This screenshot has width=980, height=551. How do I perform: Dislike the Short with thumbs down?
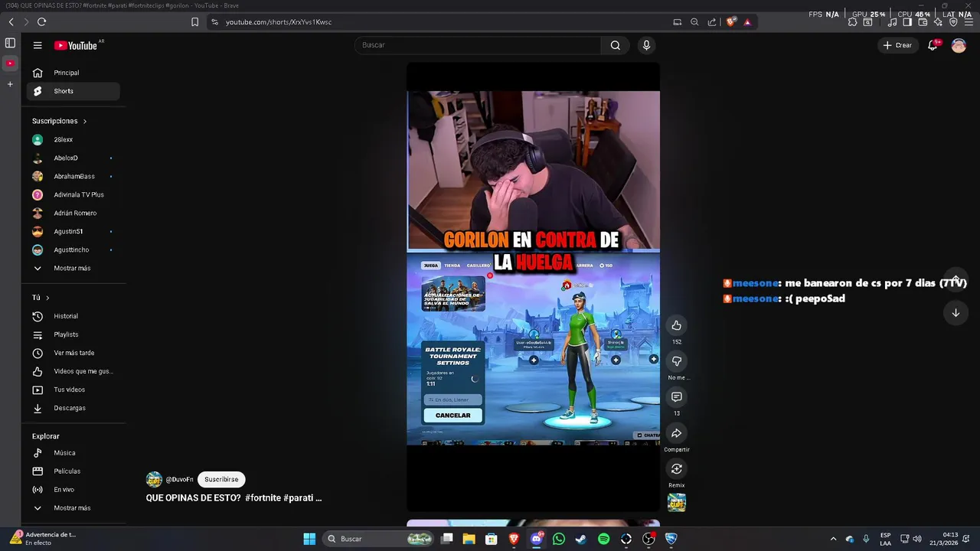[x=676, y=360]
